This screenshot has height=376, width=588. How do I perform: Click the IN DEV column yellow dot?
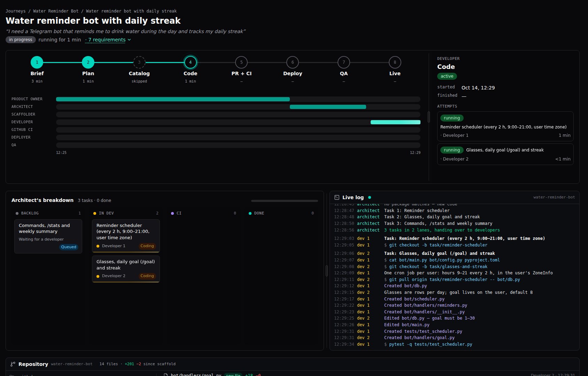[x=95, y=213]
